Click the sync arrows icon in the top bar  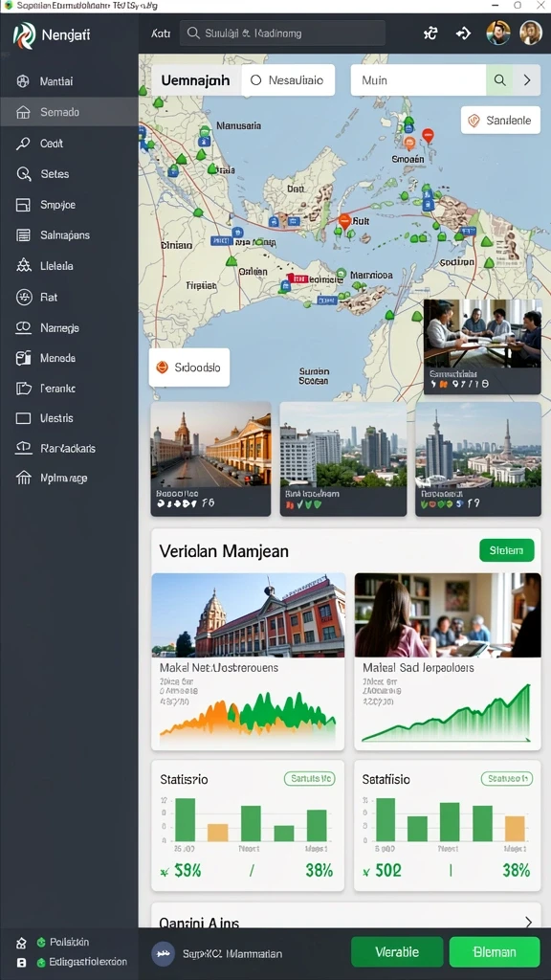[430, 33]
